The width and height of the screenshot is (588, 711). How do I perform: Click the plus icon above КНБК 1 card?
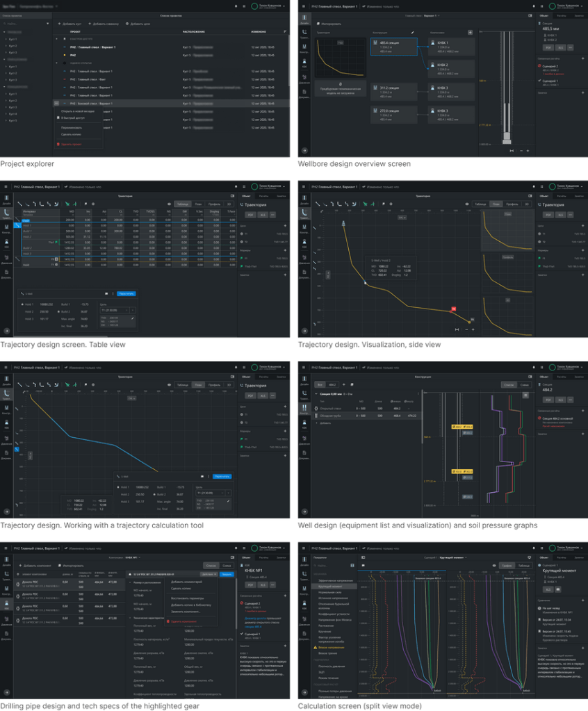471,32
